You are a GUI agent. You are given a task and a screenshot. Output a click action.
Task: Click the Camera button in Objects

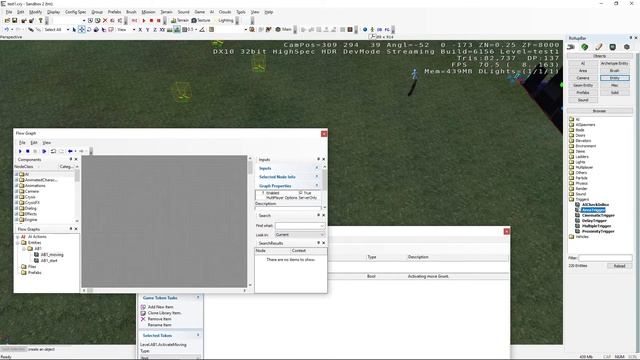pyautogui.click(x=583, y=78)
